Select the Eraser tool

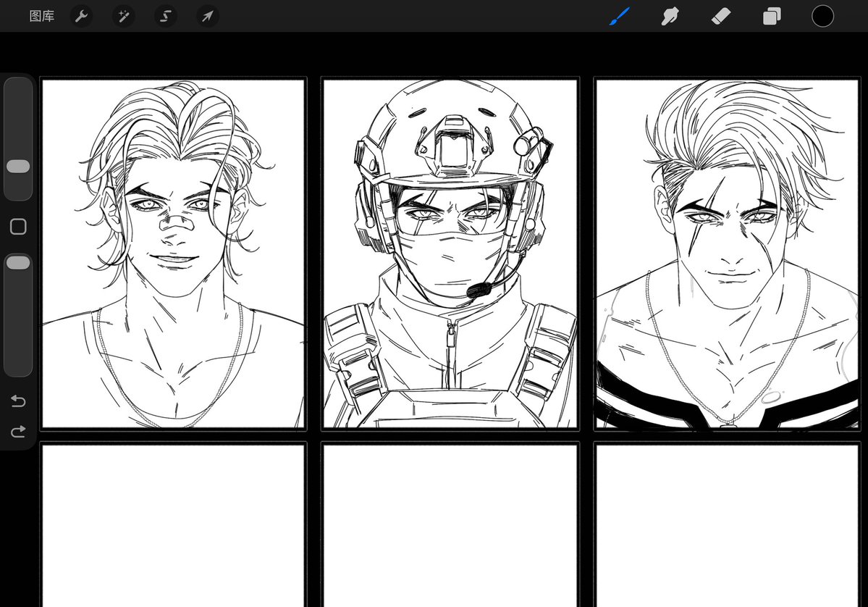pyautogui.click(x=721, y=16)
